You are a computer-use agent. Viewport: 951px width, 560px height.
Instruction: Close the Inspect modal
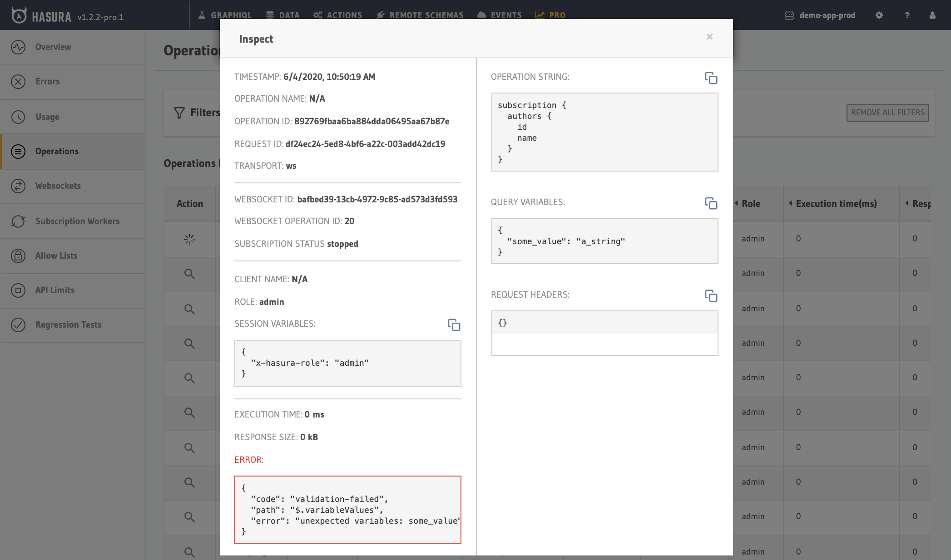click(x=709, y=36)
